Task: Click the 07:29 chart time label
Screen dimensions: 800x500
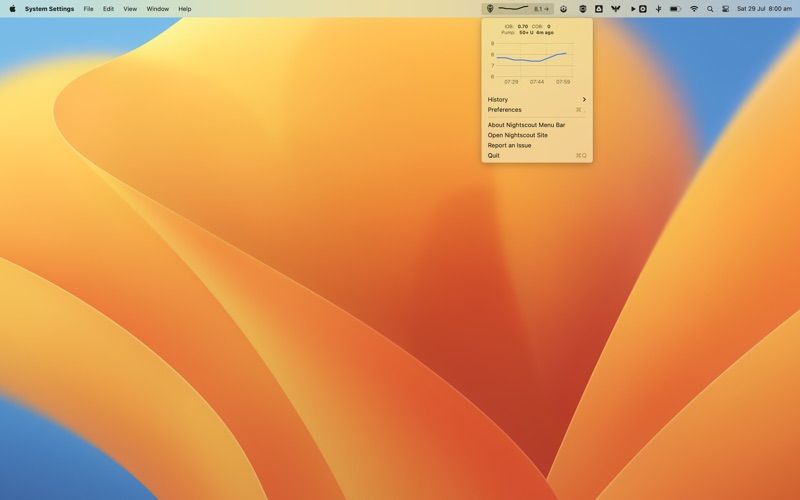Action: click(x=511, y=82)
